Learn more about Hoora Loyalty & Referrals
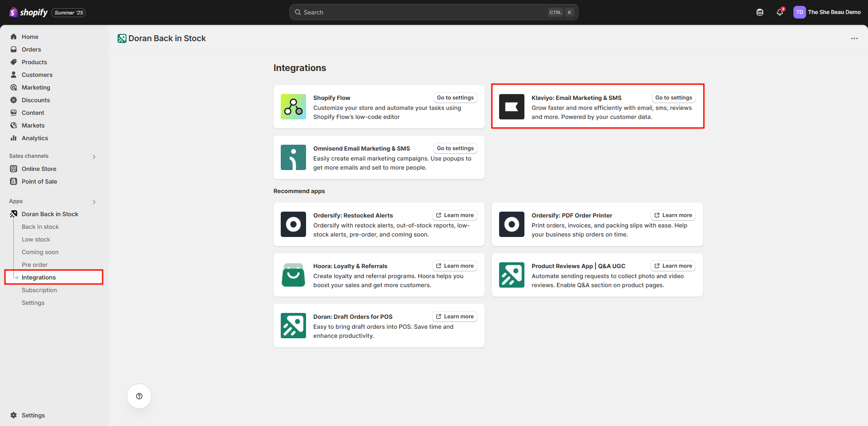This screenshot has width=868, height=426. 455,266
